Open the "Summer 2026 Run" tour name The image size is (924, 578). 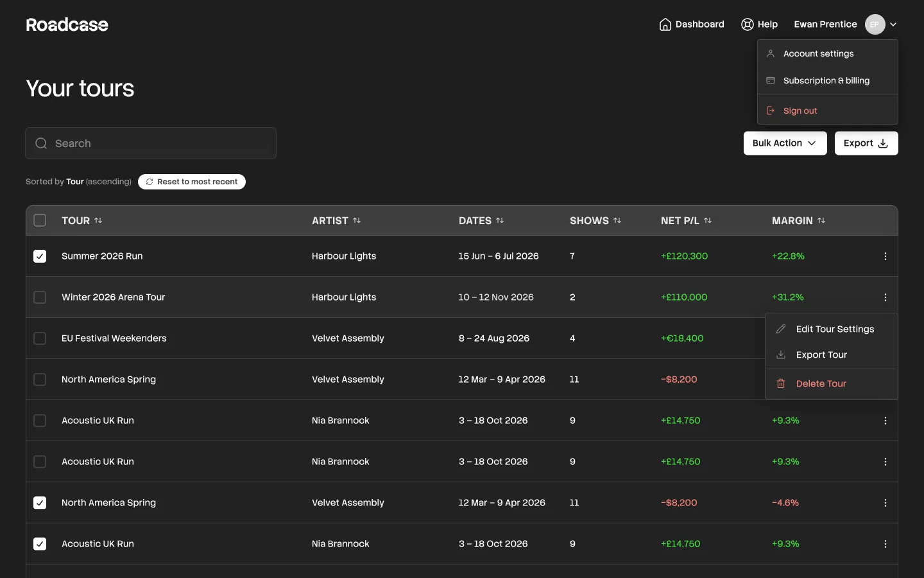102,256
